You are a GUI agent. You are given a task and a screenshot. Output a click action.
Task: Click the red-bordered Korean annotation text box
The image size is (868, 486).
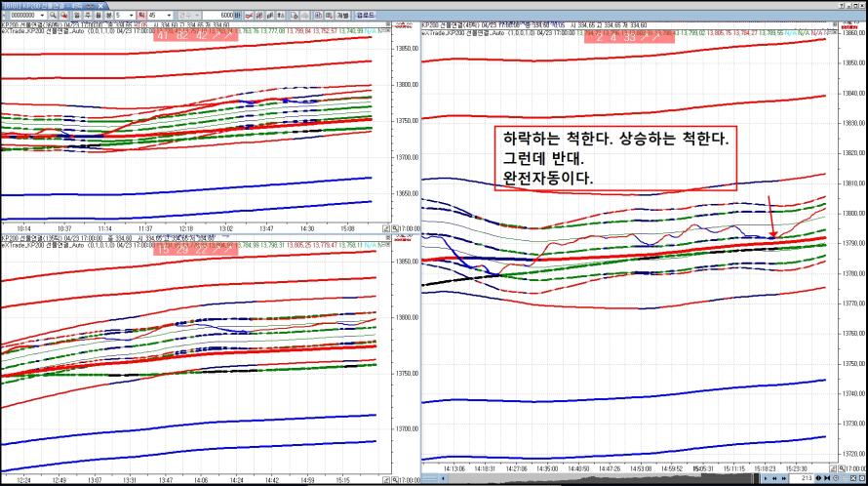613,158
